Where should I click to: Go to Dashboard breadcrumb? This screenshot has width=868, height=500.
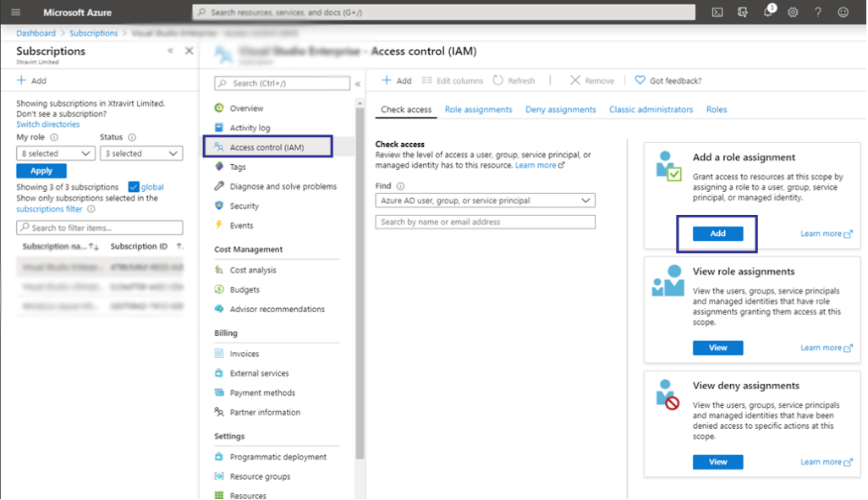[x=36, y=33]
